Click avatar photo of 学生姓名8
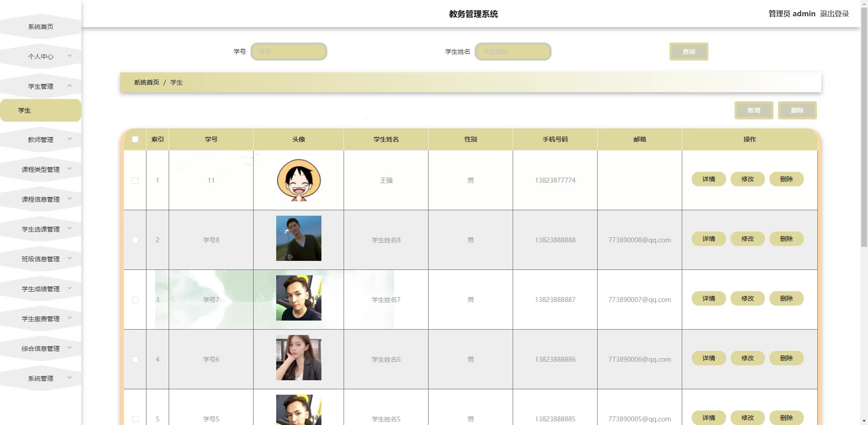Image resolution: width=868 pixels, height=425 pixels. [x=299, y=238]
